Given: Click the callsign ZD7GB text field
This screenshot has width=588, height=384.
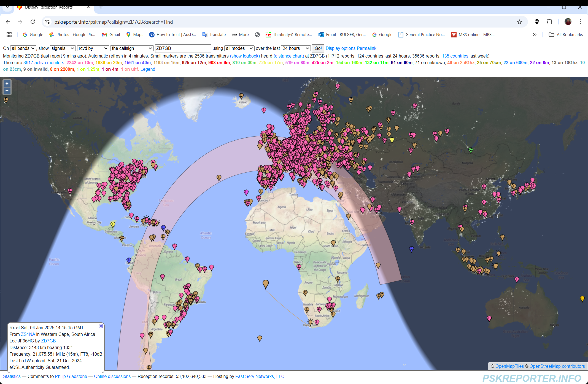Looking at the screenshot, I should [183, 48].
